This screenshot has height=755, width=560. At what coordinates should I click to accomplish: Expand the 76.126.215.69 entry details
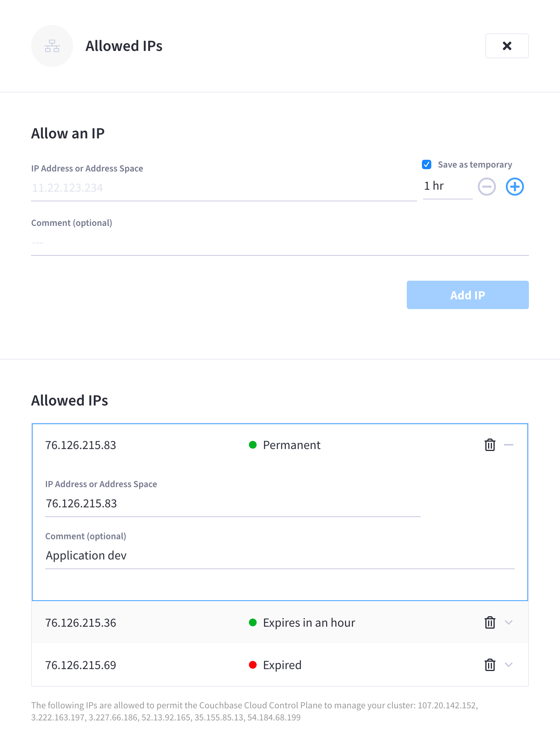pos(509,665)
